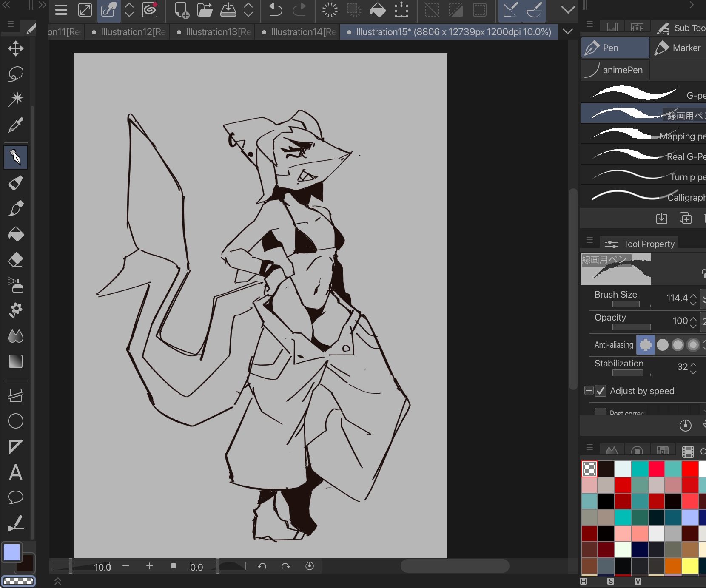Select the Gradient tool
The width and height of the screenshot is (706, 588).
click(16, 361)
